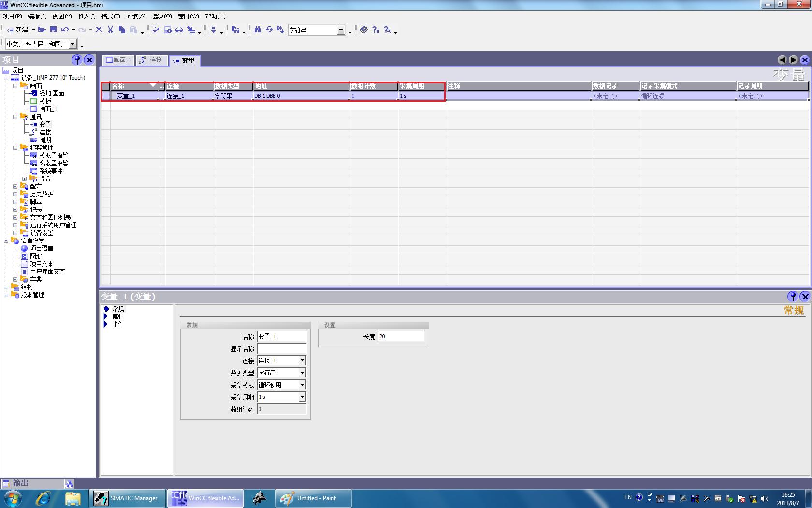Switch to the 连接 editor tab
Viewport: 812px width, 508px height.
coord(151,60)
